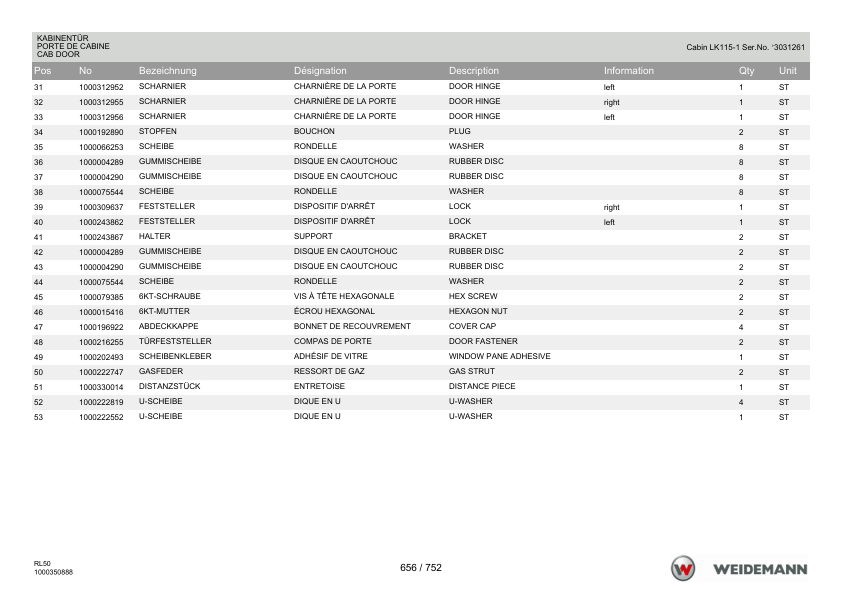Viewport: 842px width, 595px height.
Task: Click the WEIDEMANN brand name text
Action: pos(760,569)
